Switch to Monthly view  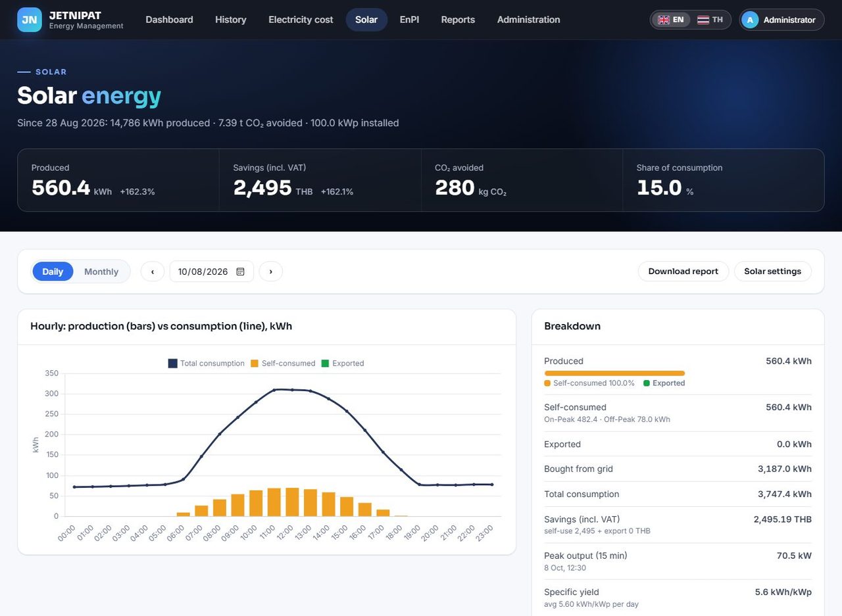(101, 272)
